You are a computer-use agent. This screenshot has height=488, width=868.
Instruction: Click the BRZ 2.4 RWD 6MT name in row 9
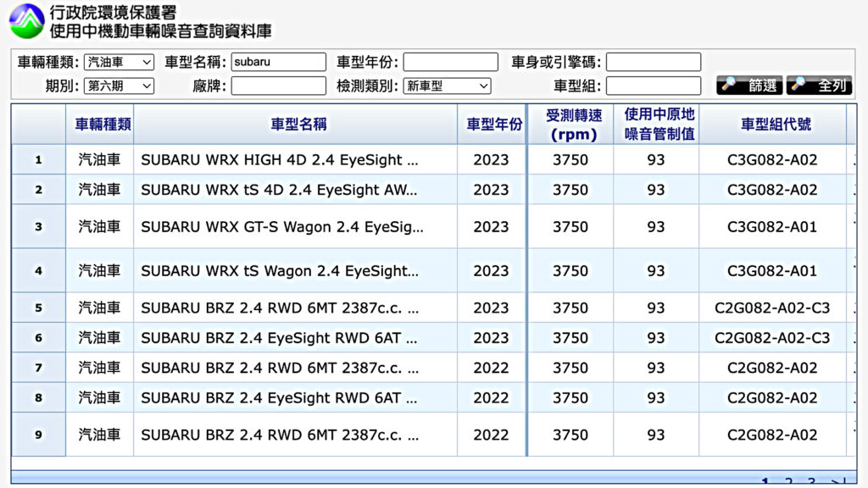[x=280, y=435]
